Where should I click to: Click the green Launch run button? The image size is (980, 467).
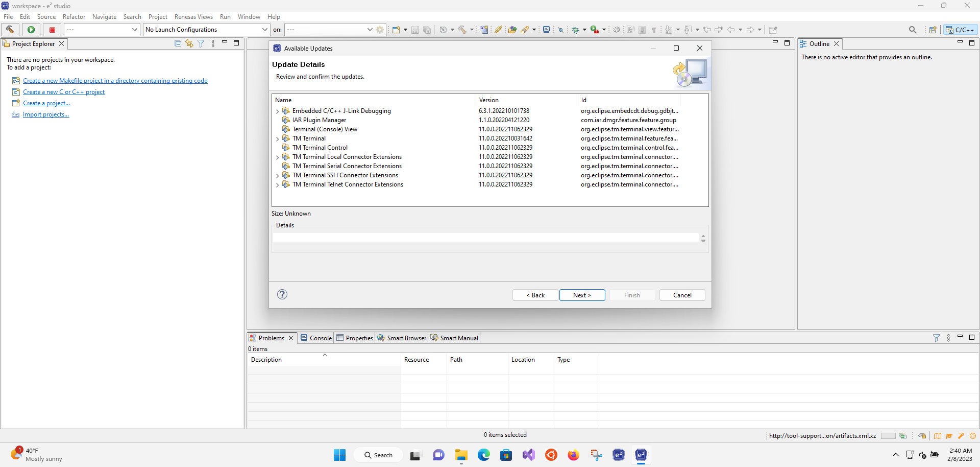click(31, 30)
